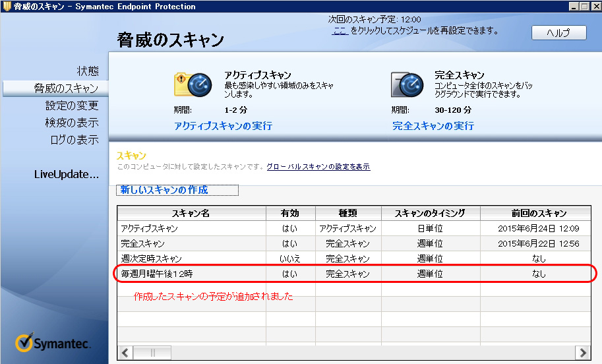Click the horizontal scrollbar thumb
Image resolution: width=602 pixels, height=364 pixels.
point(152,353)
